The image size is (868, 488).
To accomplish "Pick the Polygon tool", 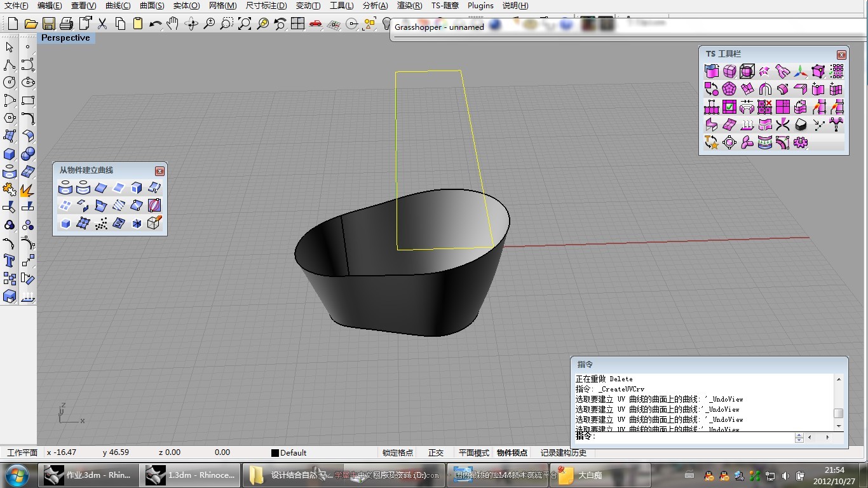I will 10,118.
